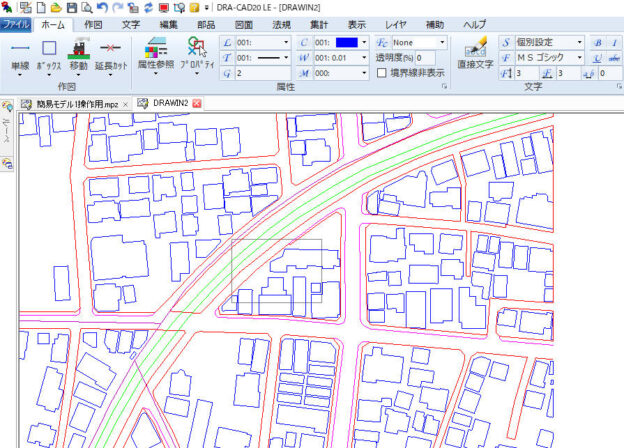Click the text width F icon
The width and height of the screenshot is (624, 448).
point(547,73)
